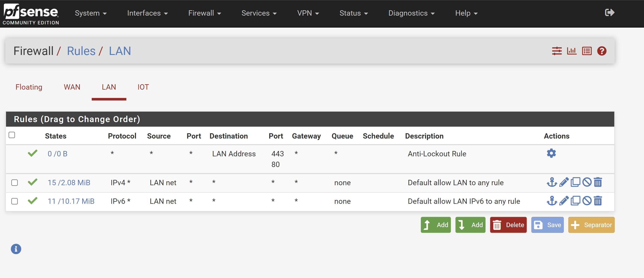This screenshot has width=644, height=278.
Task: Click the blue info icon at bottom
Action: pyautogui.click(x=16, y=249)
